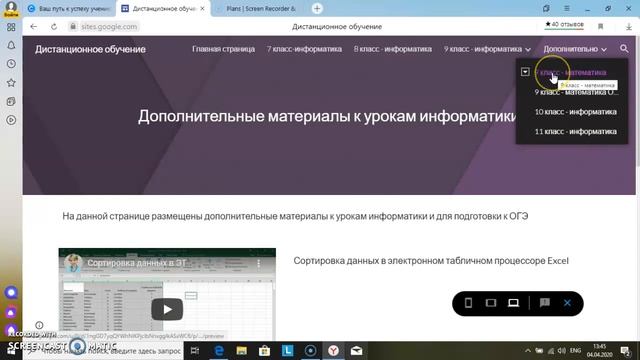Play the Сортировка данных video

tap(167, 309)
